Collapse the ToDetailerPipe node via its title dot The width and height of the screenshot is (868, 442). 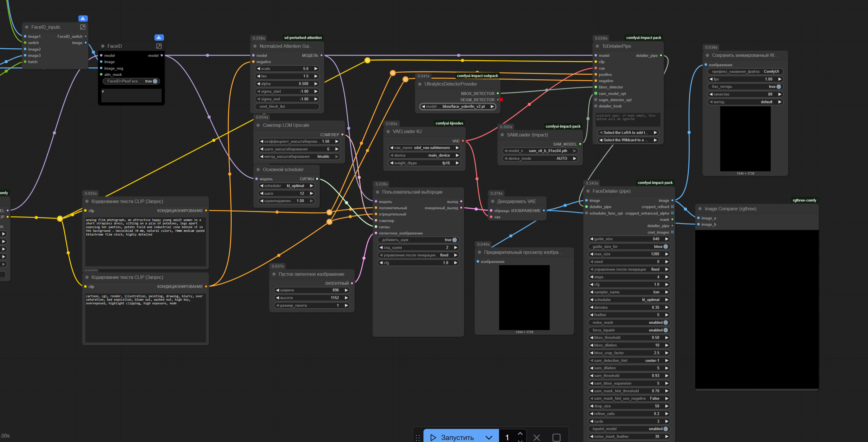pyautogui.click(x=597, y=46)
